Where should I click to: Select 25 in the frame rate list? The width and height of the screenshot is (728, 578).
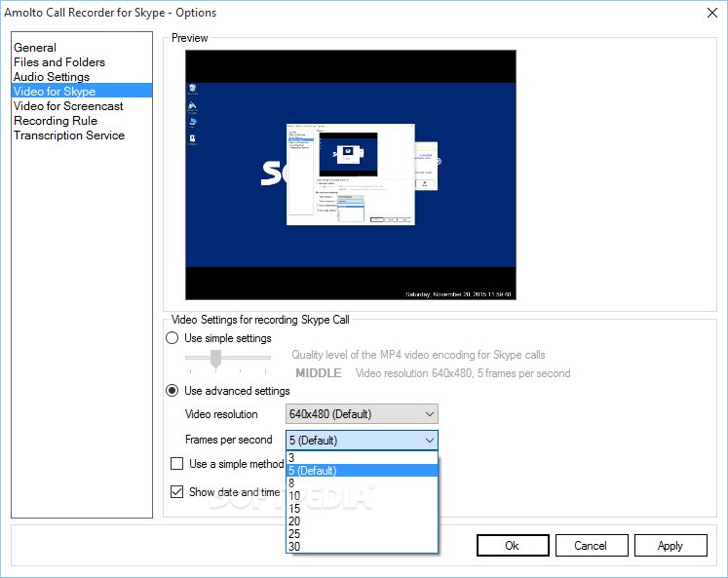(x=362, y=534)
